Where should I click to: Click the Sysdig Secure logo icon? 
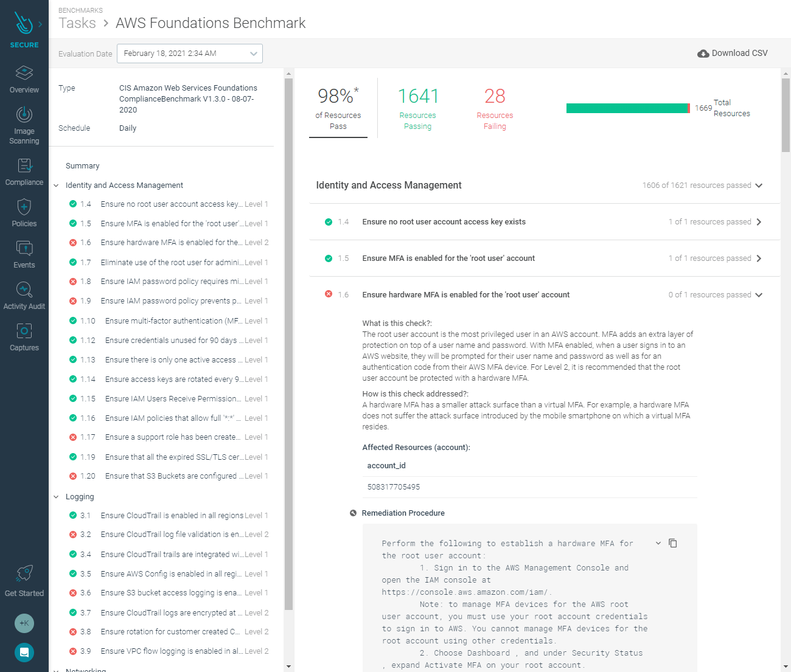tap(24, 24)
